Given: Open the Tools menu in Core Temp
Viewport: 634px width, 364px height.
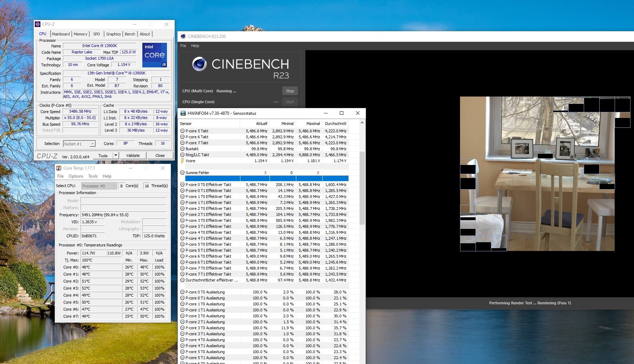Looking at the screenshot, I should coord(93,176).
